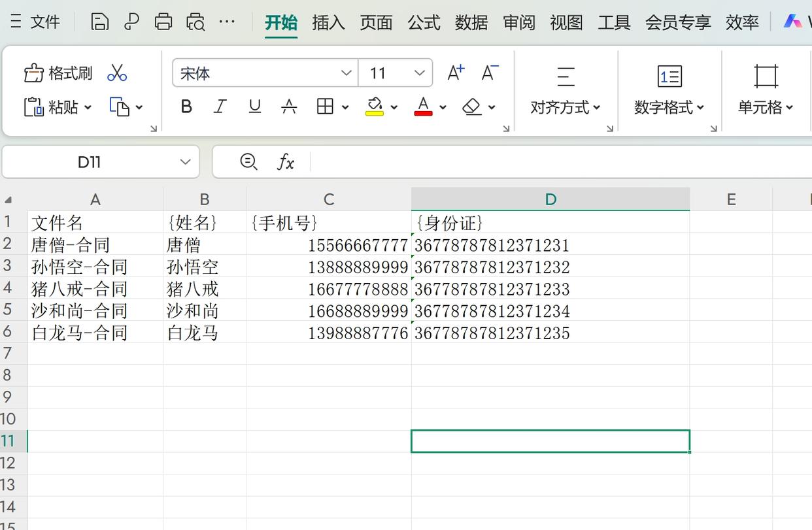Toggle Underline formatting
Screen dimensions: 812x530
[x=255, y=107]
